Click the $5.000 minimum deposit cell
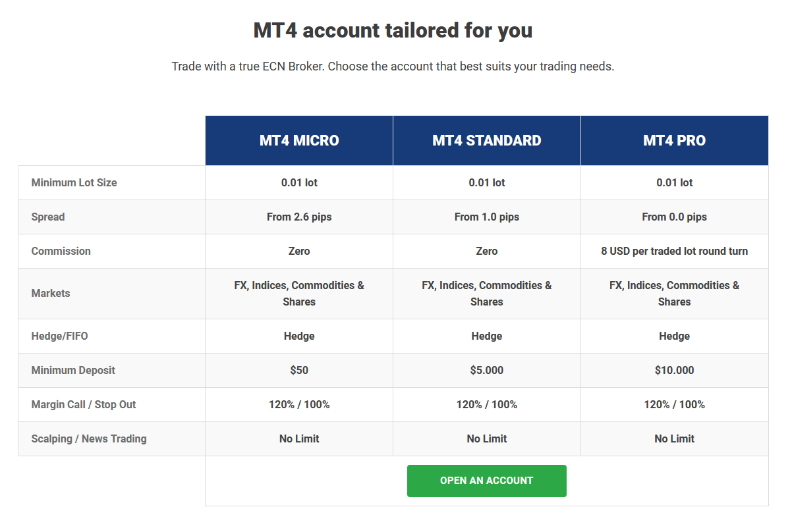This screenshot has height=532, width=790. pyautogui.click(x=487, y=371)
